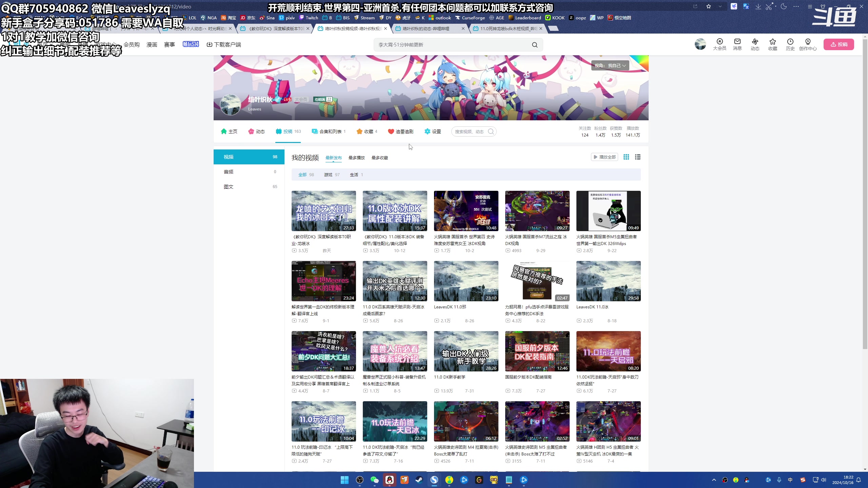Select the 视频 98 sidebar item
The height and width of the screenshot is (488, 868).
click(x=249, y=157)
